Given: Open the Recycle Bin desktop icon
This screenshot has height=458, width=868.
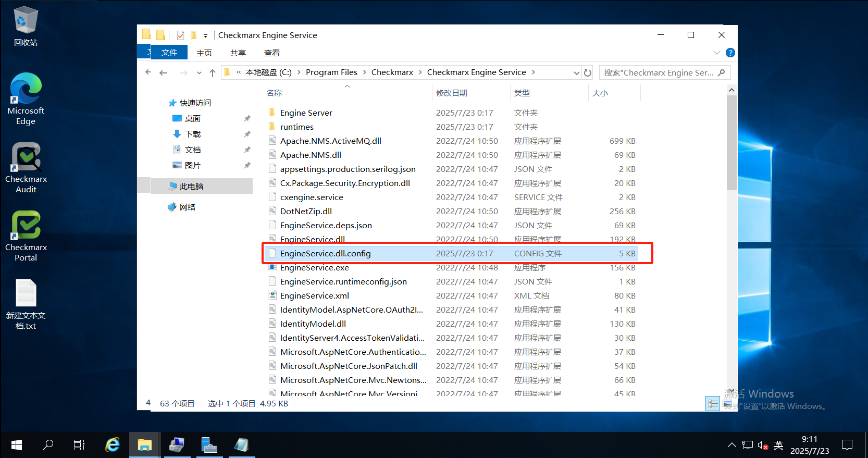Looking at the screenshot, I should [26, 26].
